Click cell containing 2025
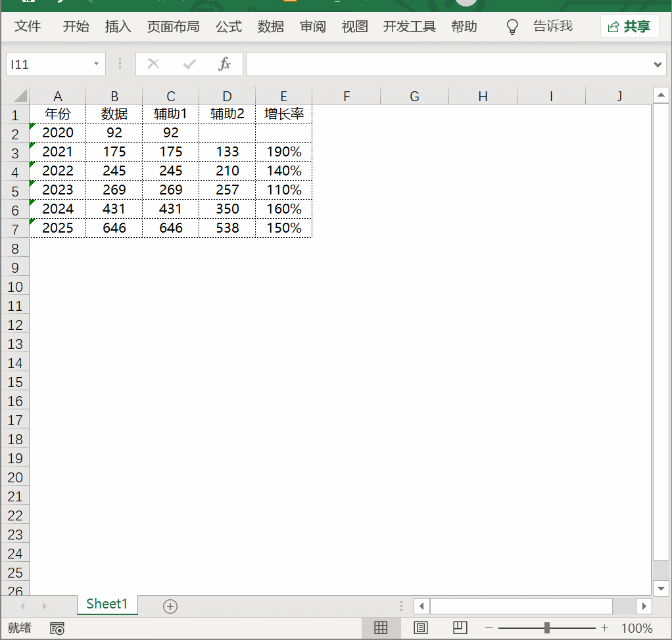 [x=57, y=228]
